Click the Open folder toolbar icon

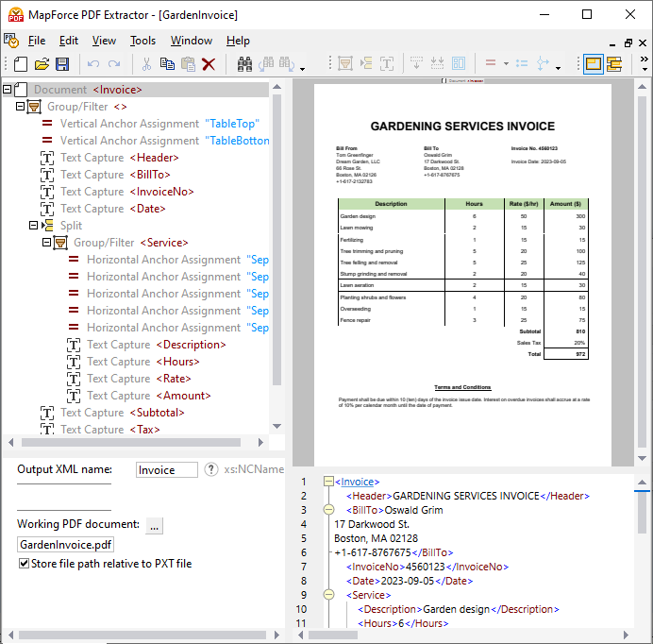[x=42, y=64]
